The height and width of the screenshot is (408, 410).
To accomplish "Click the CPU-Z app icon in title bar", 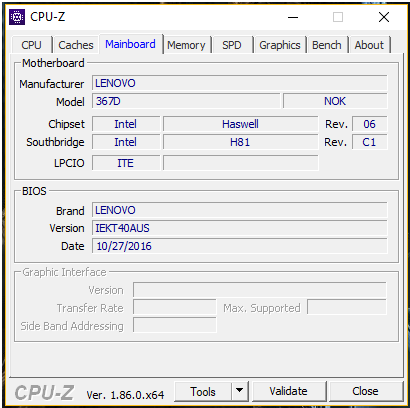I will click(17, 17).
